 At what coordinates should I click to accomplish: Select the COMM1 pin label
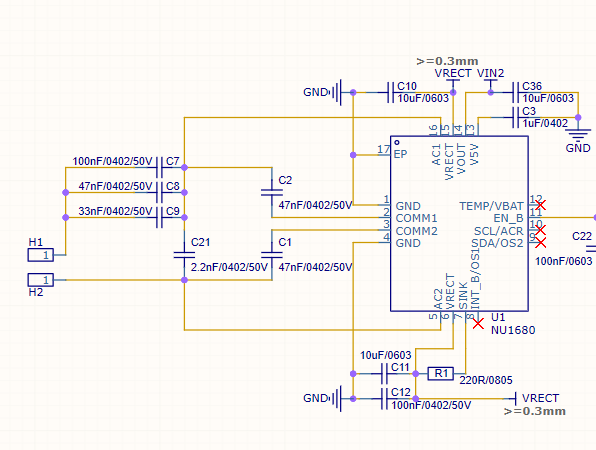[416, 218]
